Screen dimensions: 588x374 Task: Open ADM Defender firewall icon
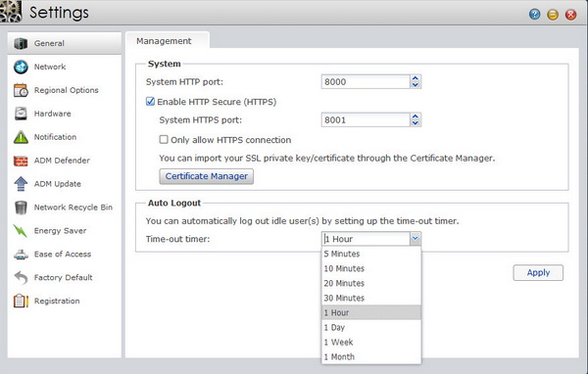(x=21, y=161)
